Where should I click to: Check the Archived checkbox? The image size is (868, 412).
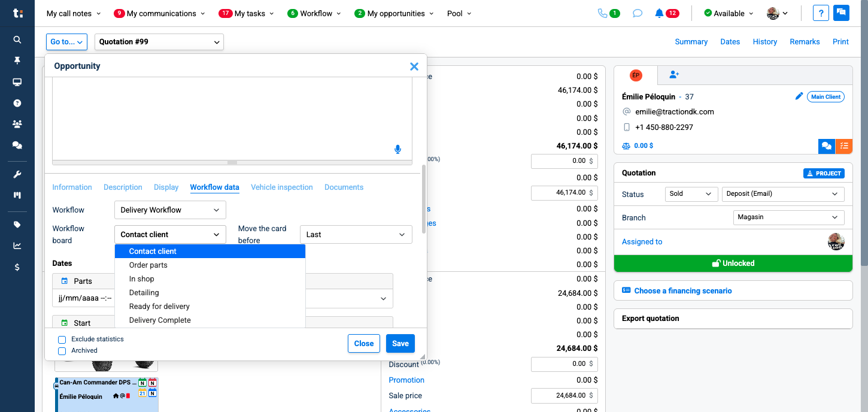click(62, 351)
